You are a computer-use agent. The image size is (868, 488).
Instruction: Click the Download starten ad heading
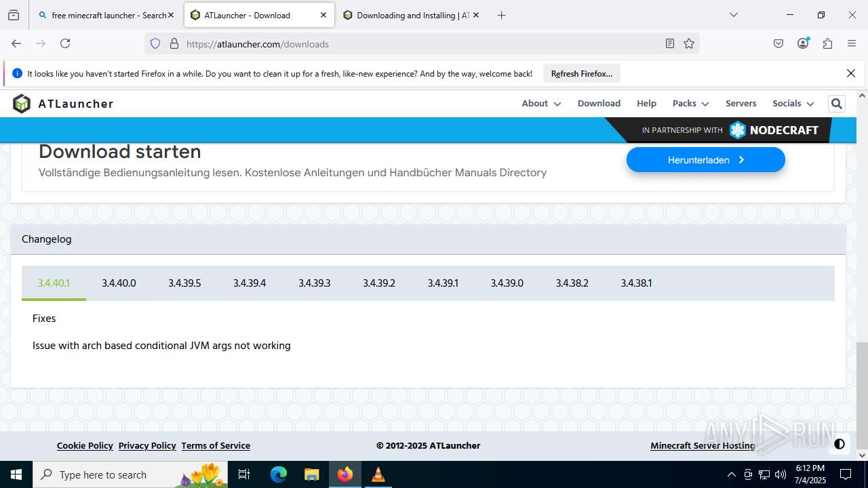(x=120, y=151)
